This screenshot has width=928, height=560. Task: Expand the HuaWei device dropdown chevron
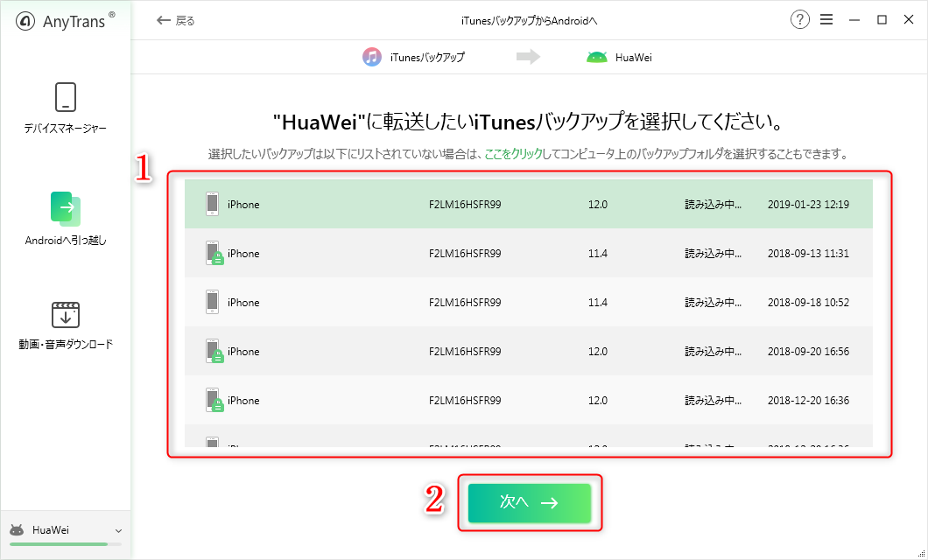point(118,531)
